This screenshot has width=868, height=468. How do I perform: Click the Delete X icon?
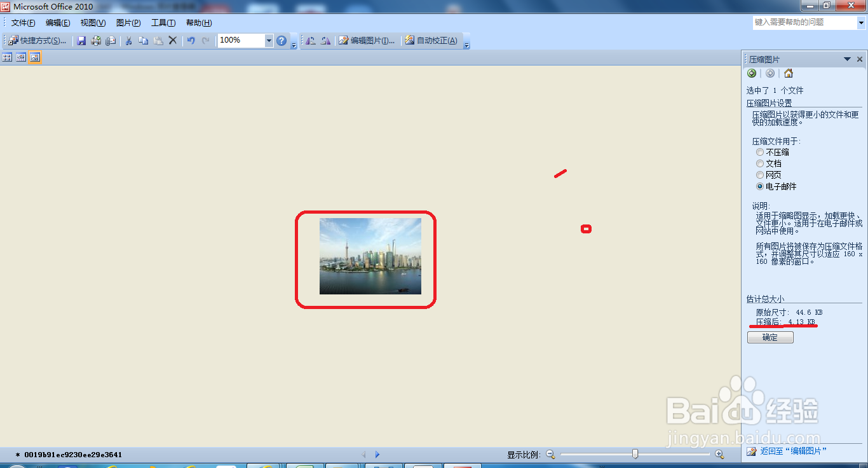[x=172, y=41]
